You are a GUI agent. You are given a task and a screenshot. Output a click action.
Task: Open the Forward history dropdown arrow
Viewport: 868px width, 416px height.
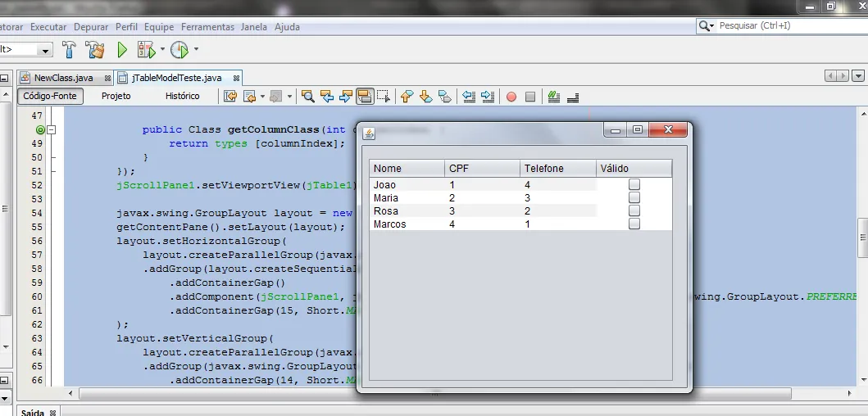click(x=289, y=97)
